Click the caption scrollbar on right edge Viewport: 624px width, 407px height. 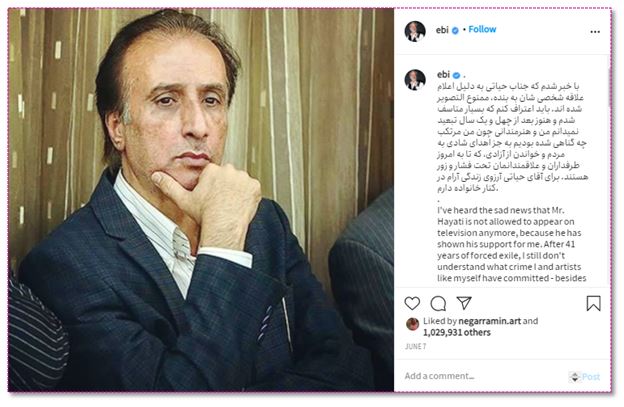coord(609,88)
